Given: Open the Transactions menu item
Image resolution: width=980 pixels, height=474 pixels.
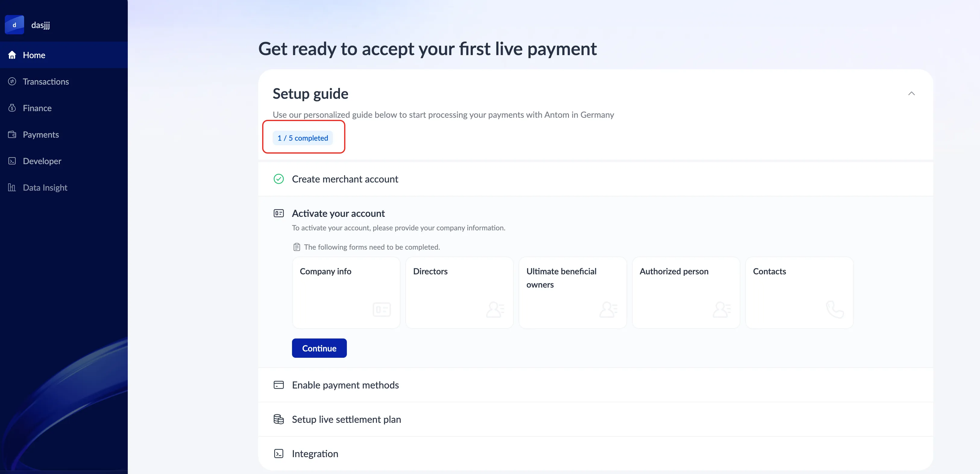Looking at the screenshot, I should click(46, 82).
